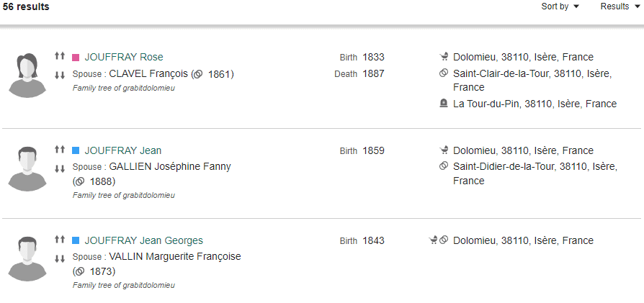
Task: Click marriage rings icon beside Saint-Didier-de-la-Tour
Action: click(443, 166)
